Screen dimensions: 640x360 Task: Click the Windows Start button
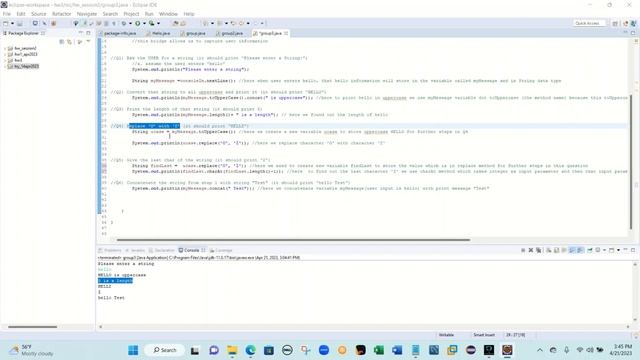click(x=133, y=350)
